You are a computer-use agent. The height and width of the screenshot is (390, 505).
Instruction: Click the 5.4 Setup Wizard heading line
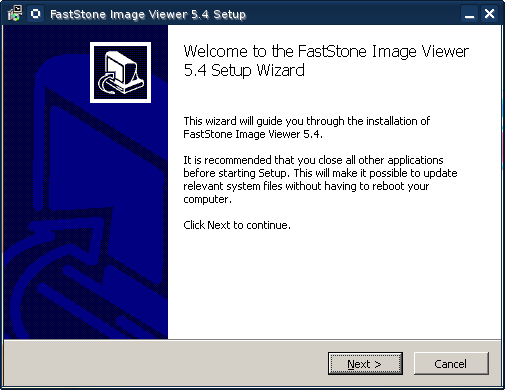(x=244, y=70)
